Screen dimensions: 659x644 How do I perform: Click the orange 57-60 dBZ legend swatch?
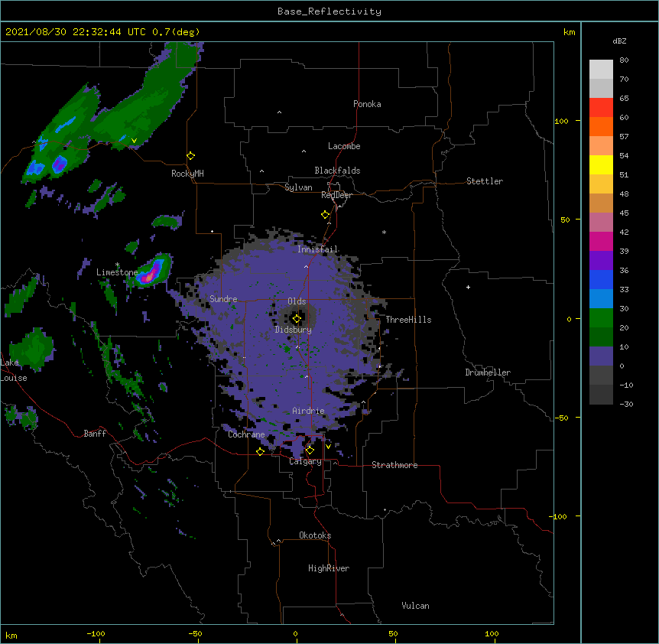click(601, 126)
